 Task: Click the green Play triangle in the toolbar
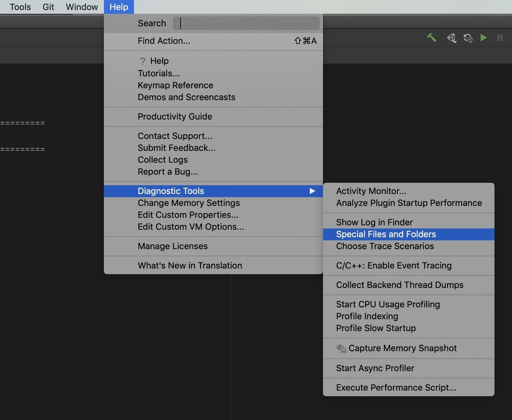coord(483,38)
